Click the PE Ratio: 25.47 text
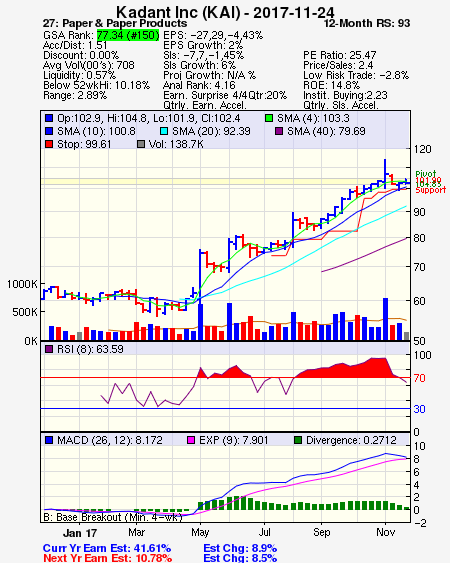This screenshot has height=563, width=450. click(340, 55)
